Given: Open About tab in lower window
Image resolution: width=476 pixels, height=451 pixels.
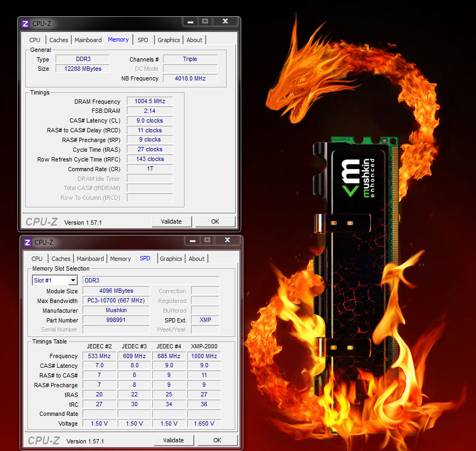Looking at the screenshot, I should point(196,259).
